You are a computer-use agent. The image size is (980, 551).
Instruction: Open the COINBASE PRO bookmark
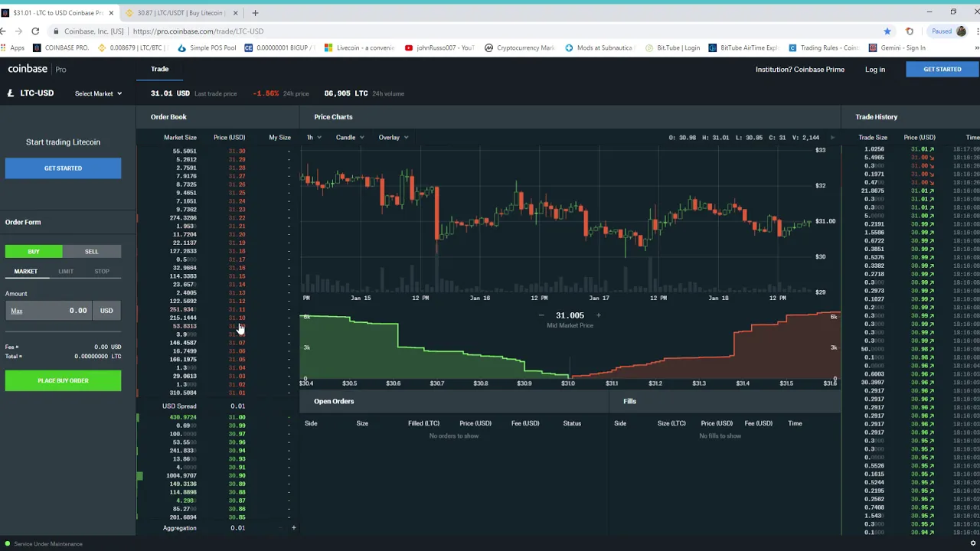pos(60,47)
